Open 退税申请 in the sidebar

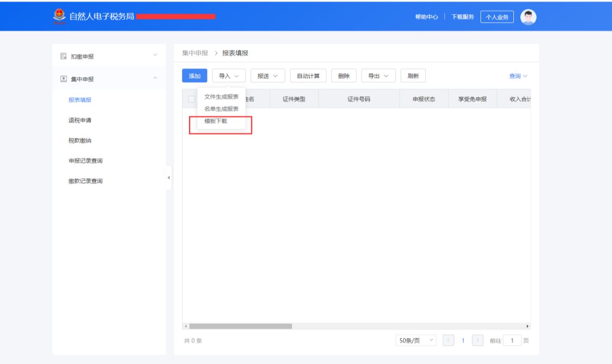[x=80, y=120]
